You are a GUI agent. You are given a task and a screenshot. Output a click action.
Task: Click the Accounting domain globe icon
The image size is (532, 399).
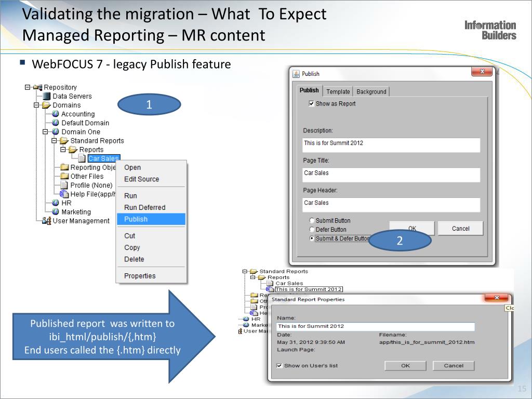point(56,114)
